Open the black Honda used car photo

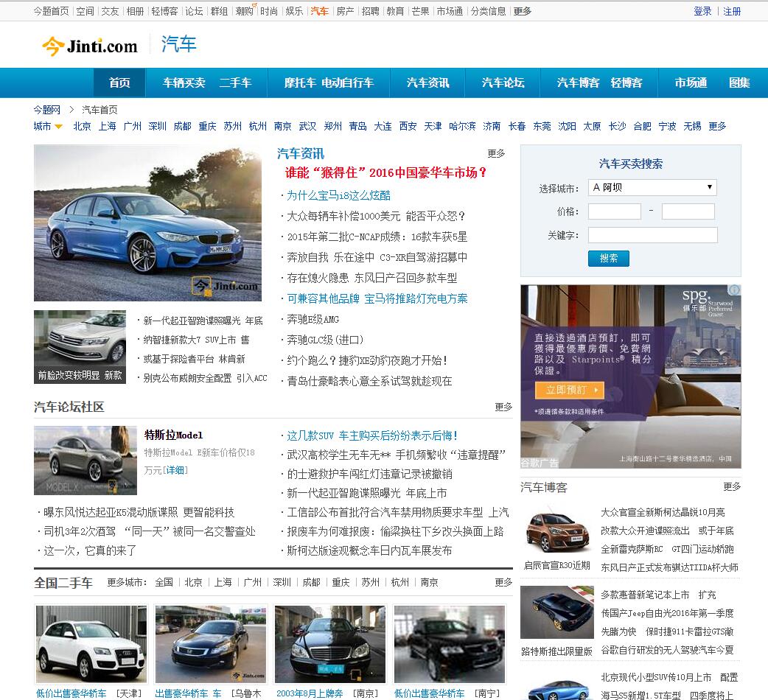[x=211, y=644]
